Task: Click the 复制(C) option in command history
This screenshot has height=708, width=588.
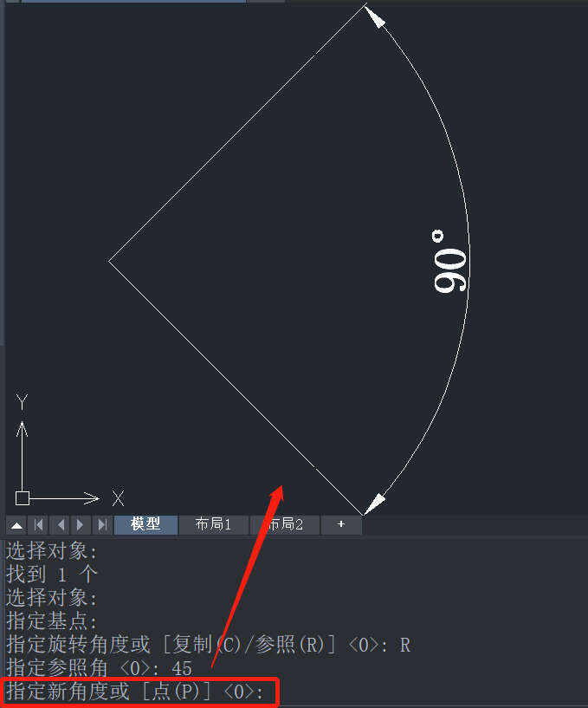Action: click(x=207, y=645)
